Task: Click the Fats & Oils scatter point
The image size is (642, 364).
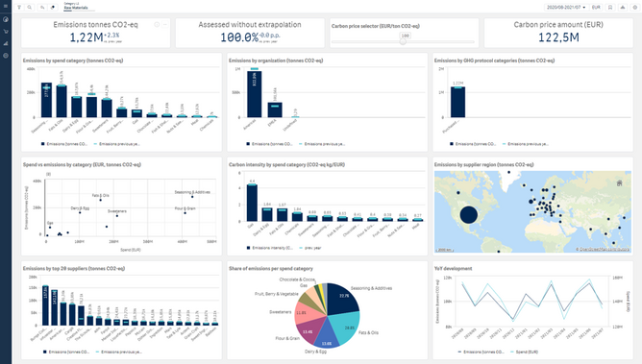Action: 100,200
